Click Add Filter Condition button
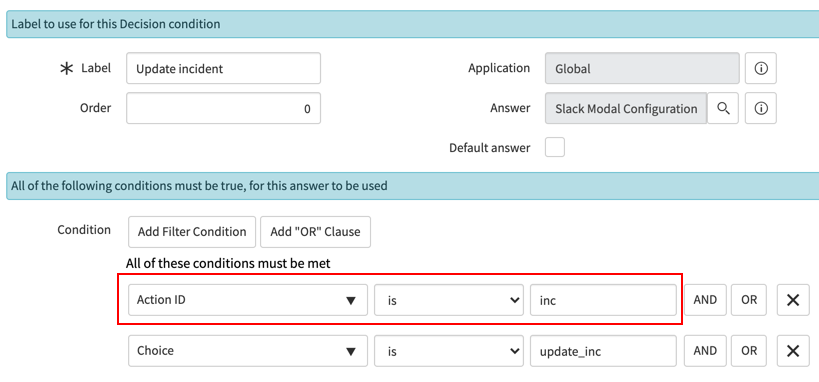Screen dimensions: 819x382 click(192, 231)
